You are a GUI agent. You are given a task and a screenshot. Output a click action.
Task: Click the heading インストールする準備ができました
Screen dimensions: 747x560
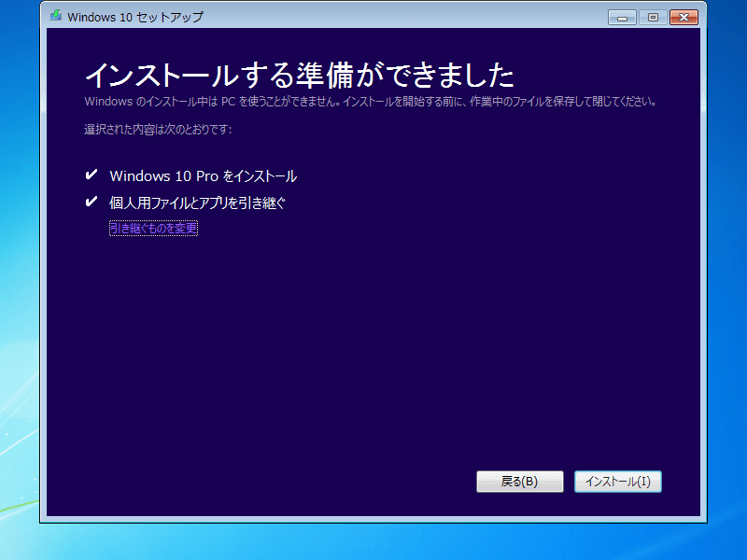299,74
